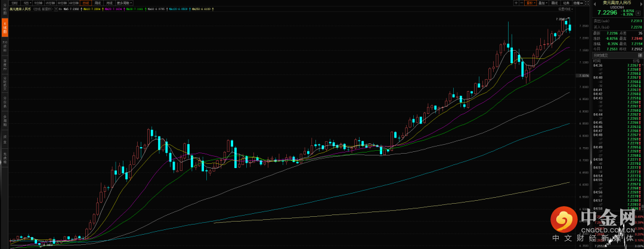The height and width of the screenshot is (249, 644).
Task: Toggle fullscreen chart icon
Action: click(587, 3)
